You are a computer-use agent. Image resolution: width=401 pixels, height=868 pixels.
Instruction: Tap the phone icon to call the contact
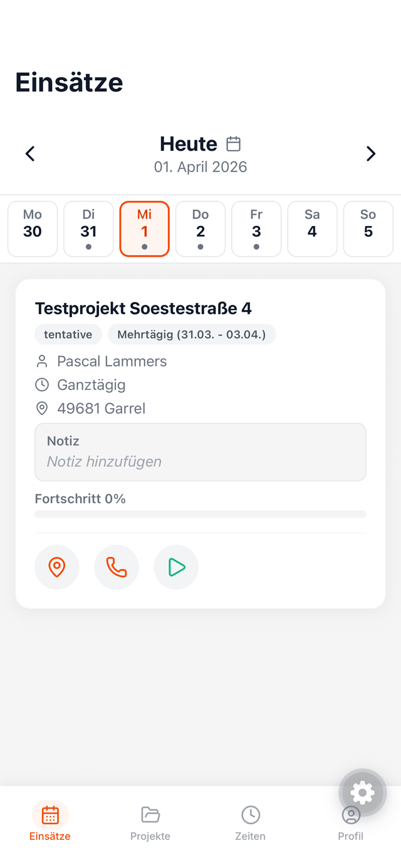(117, 567)
